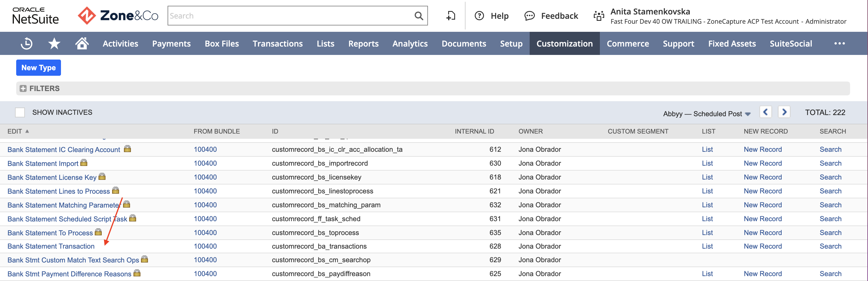Open the Analytics menu
The width and height of the screenshot is (868, 281).
point(410,43)
